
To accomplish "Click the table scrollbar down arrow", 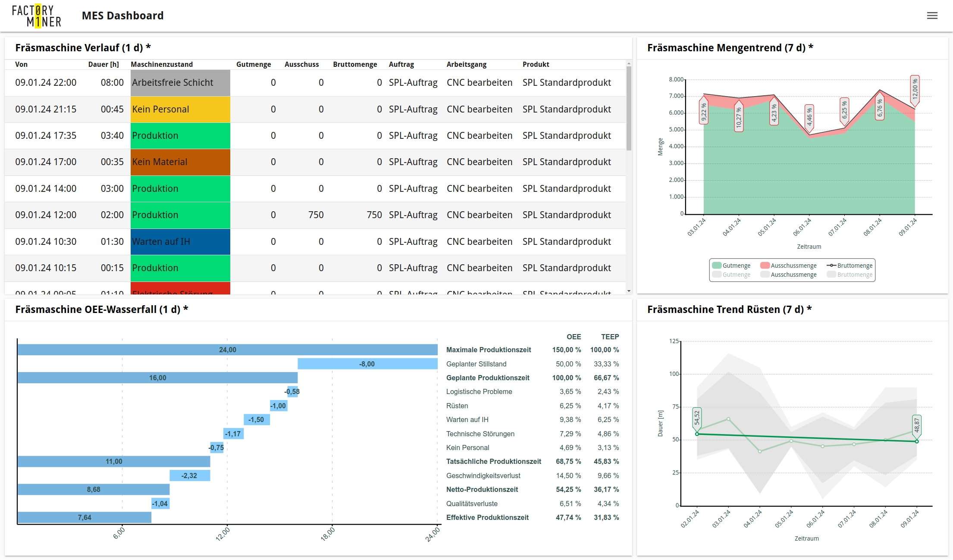I will click(629, 291).
